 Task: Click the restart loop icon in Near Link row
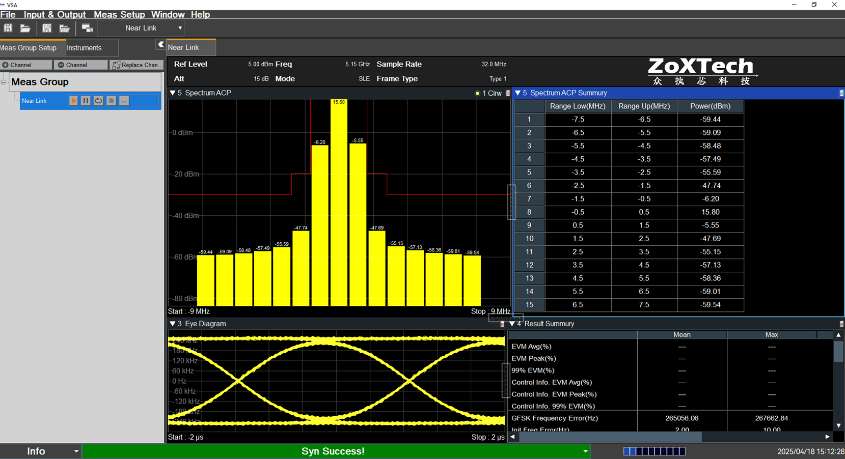[x=98, y=101]
